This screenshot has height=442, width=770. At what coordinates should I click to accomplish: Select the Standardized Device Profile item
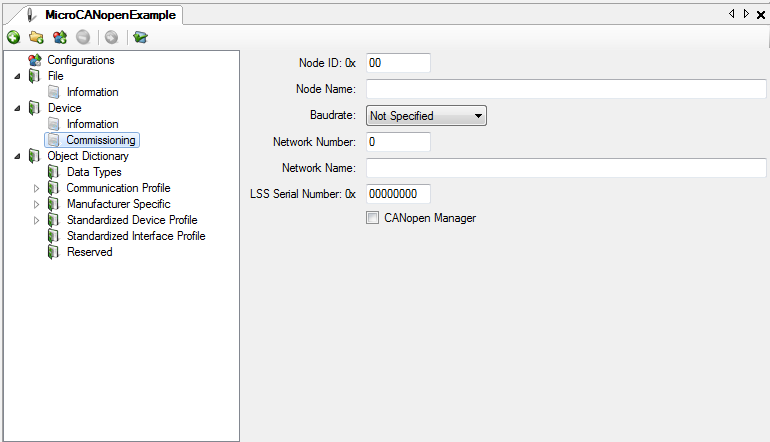[131, 220]
